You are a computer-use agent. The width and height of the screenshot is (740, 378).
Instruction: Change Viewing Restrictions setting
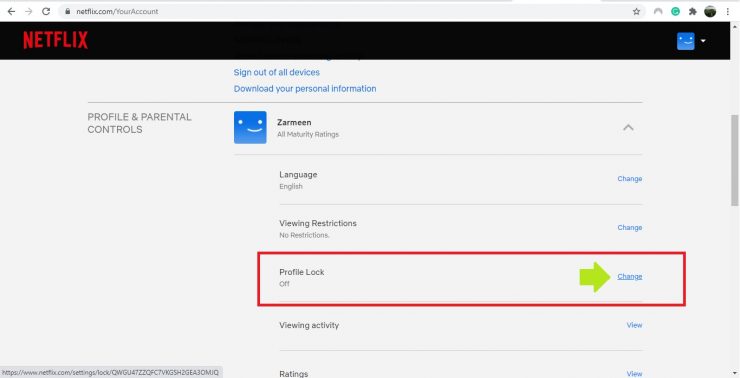[x=630, y=227]
